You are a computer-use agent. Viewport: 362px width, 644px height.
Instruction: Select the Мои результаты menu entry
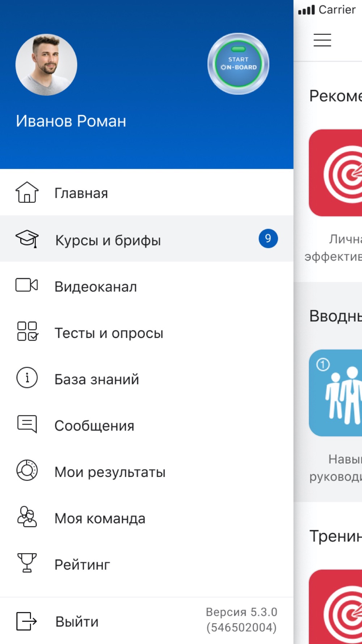(x=110, y=472)
